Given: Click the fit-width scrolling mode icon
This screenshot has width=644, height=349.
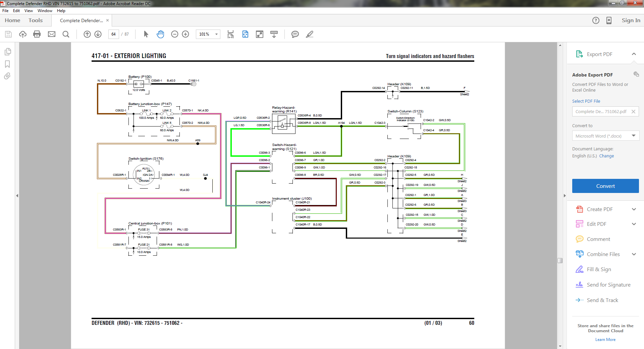Looking at the screenshot, I should click(x=230, y=34).
